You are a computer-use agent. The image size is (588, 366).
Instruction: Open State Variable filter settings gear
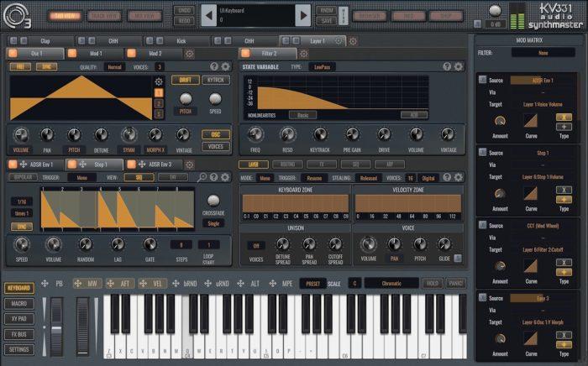tap(459, 66)
